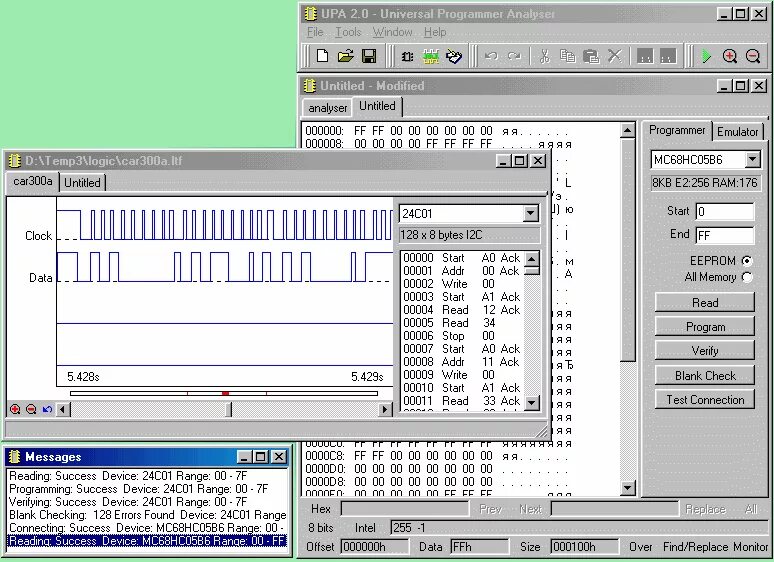Open the File menu
The image size is (774, 562).
click(315, 32)
